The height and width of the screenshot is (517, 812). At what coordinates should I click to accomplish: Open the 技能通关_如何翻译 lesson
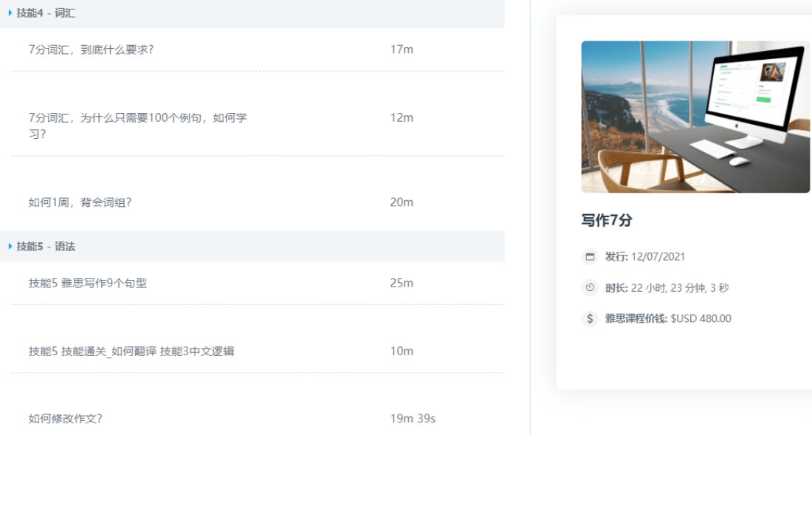click(131, 352)
